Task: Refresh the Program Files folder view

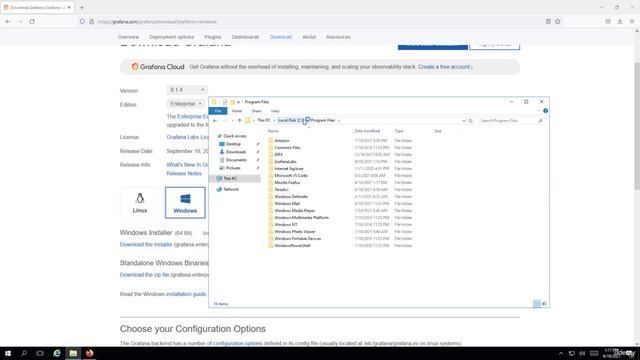Action: point(471,121)
